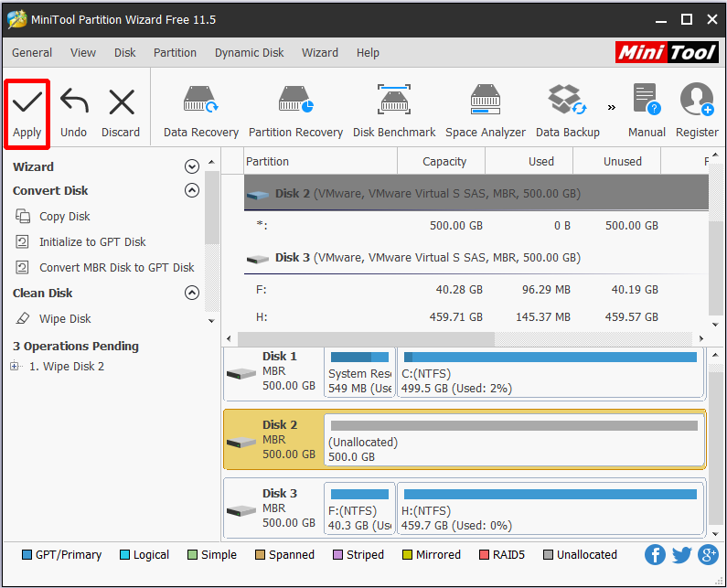Expand the Wipe Disk 2 pending operation

15,367
